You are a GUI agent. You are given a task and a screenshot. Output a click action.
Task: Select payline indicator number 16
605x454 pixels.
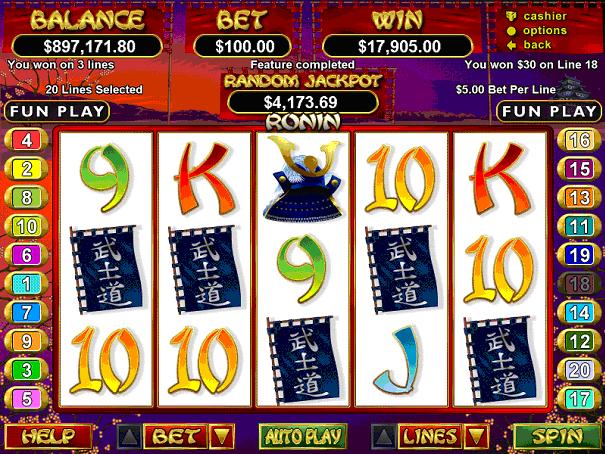[x=579, y=140]
